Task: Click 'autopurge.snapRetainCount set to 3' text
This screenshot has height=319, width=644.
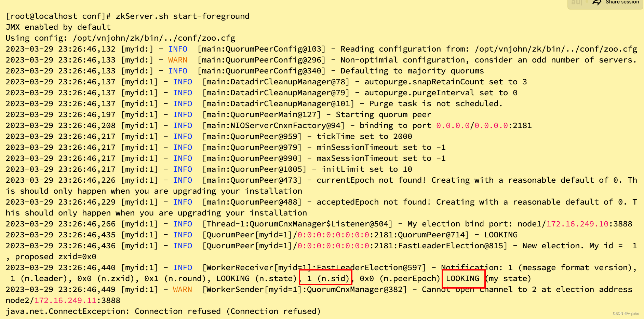Action: pyautogui.click(x=446, y=82)
